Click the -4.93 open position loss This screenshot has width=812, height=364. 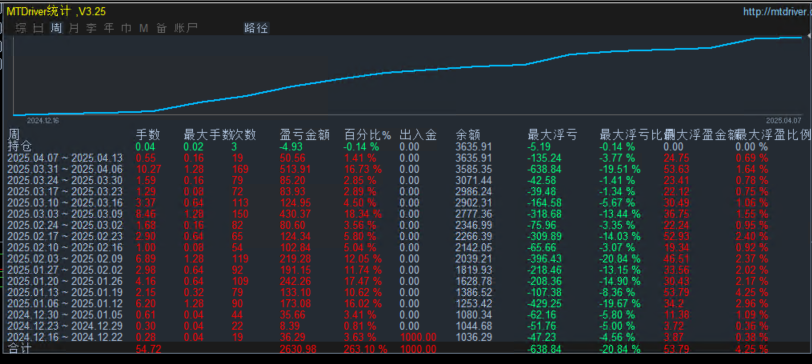pyautogui.click(x=291, y=147)
